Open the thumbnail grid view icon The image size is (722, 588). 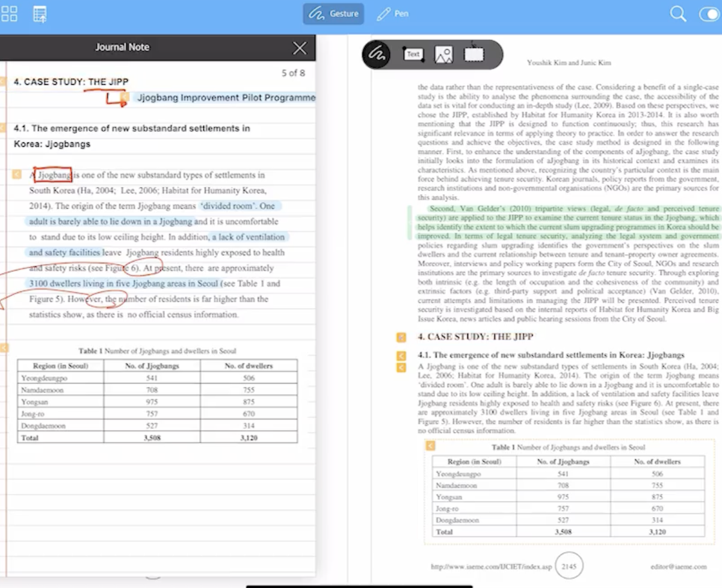[10, 14]
